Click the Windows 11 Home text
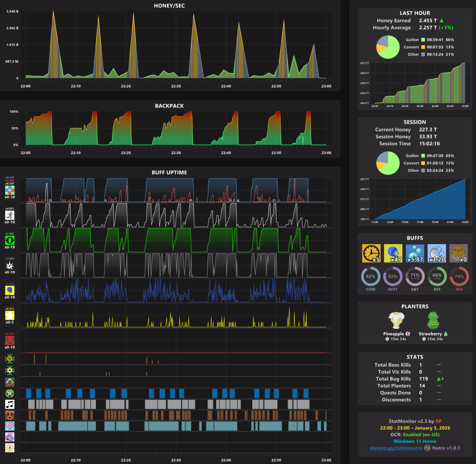This screenshot has width=476, height=464. coord(415,441)
